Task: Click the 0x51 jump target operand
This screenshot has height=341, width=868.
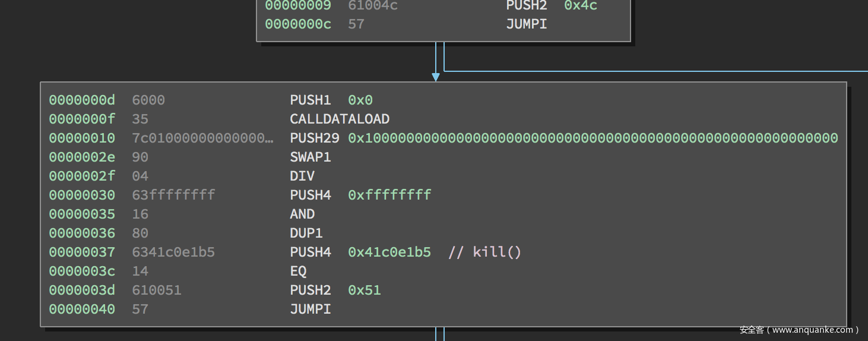Action: 364,290
